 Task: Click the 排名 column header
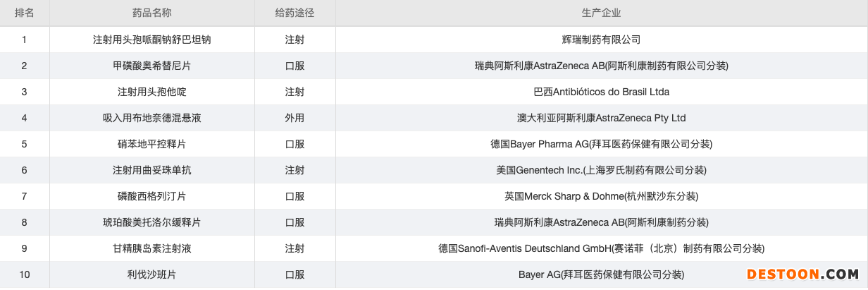coord(24,13)
